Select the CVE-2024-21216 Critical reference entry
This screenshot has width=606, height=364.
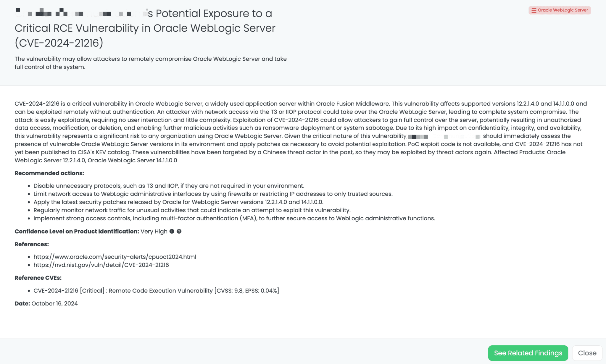click(157, 290)
